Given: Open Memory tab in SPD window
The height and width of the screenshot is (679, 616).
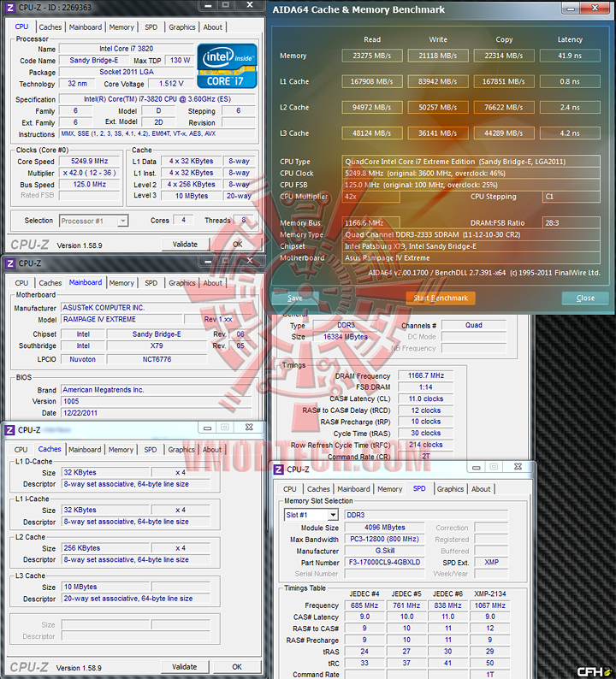Looking at the screenshot, I should (389, 489).
